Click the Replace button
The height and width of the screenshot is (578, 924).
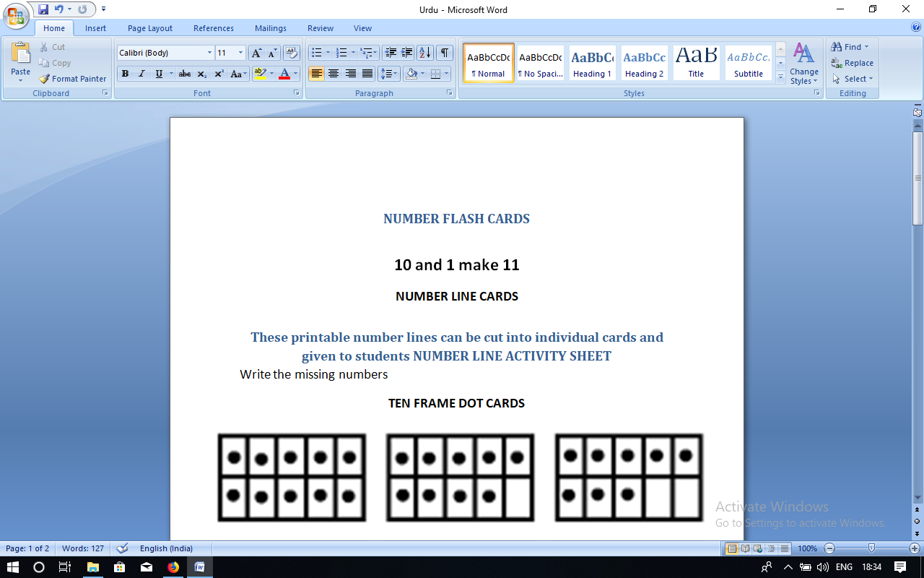(x=853, y=63)
